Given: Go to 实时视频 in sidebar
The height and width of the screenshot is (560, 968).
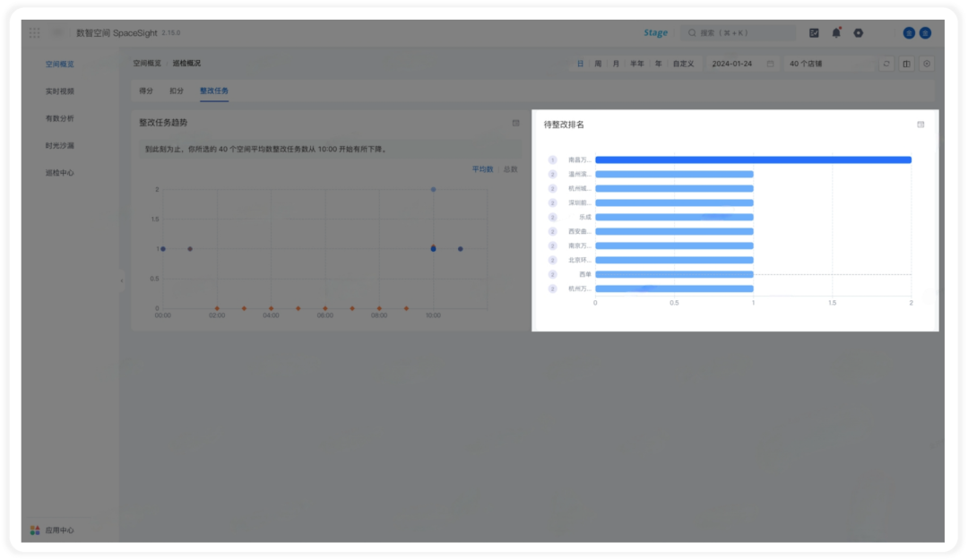Looking at the screenshot, I should coord(59,91).
